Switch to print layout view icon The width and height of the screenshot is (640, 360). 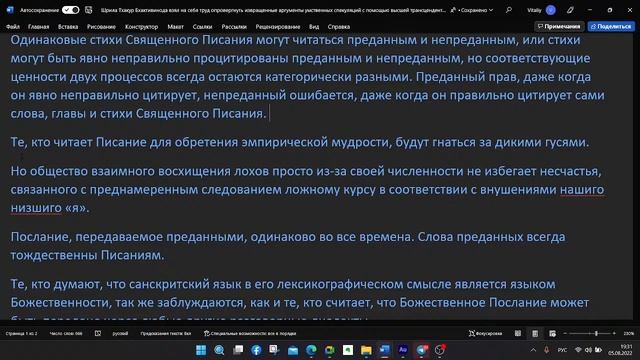pos(535,333)
